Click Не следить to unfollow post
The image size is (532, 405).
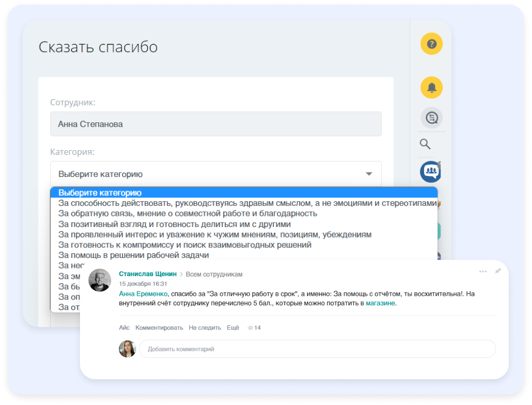205,328
